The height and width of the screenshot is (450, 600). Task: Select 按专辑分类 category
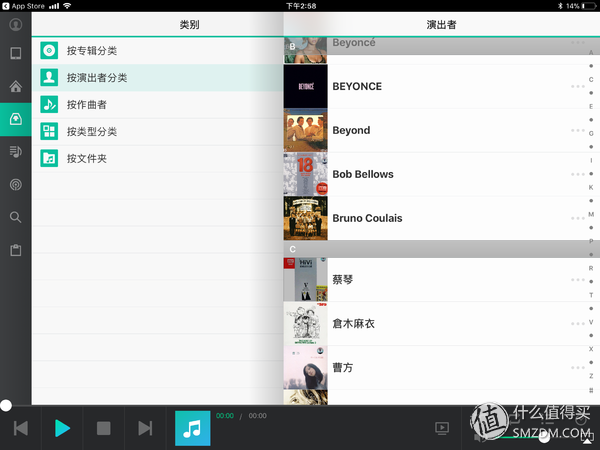click(157, 51)
